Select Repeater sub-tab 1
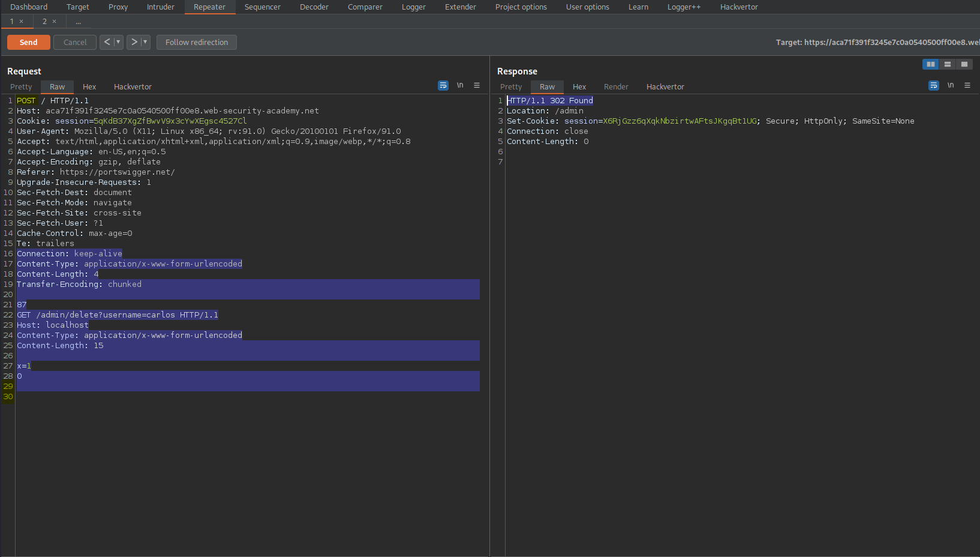The height and width of the screenshot is (557, 980). pos(11,22)
